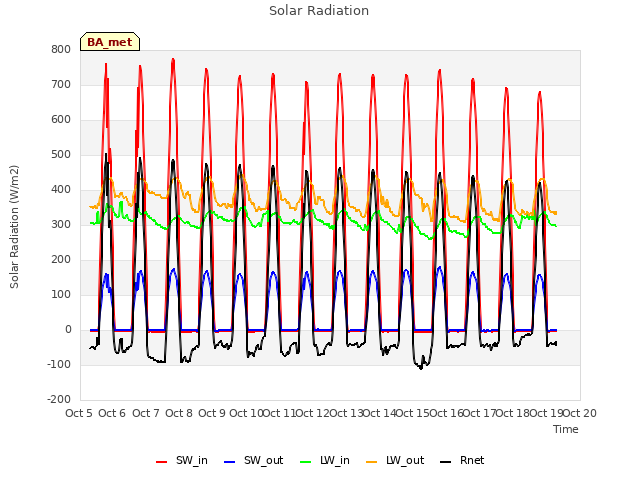Click the 400 y-axis tick label
Viewport: 640px width, 480px height.
(61, 190)
